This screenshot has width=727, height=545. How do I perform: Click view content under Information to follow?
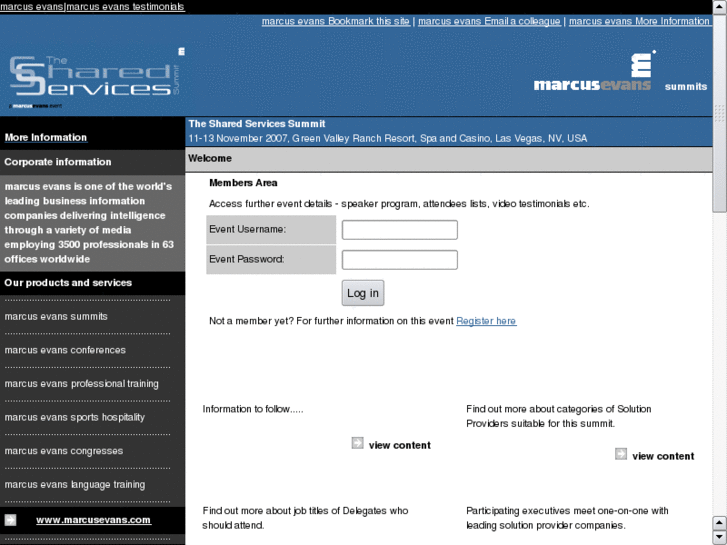point(400,445)
